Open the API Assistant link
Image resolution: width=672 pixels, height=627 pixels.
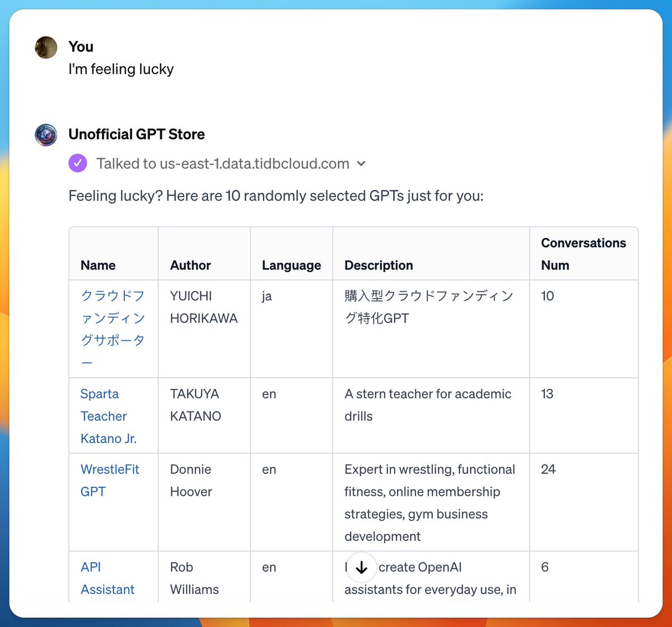click(108, 578)
